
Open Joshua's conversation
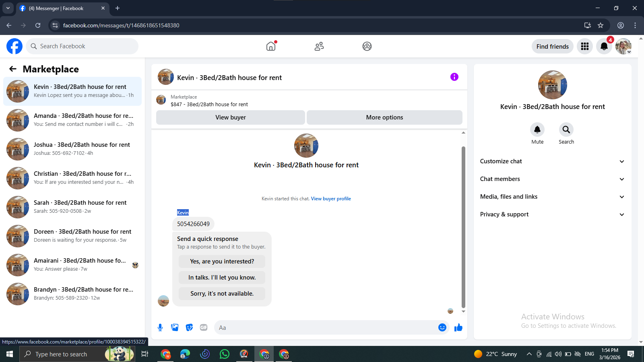(72, 149)
